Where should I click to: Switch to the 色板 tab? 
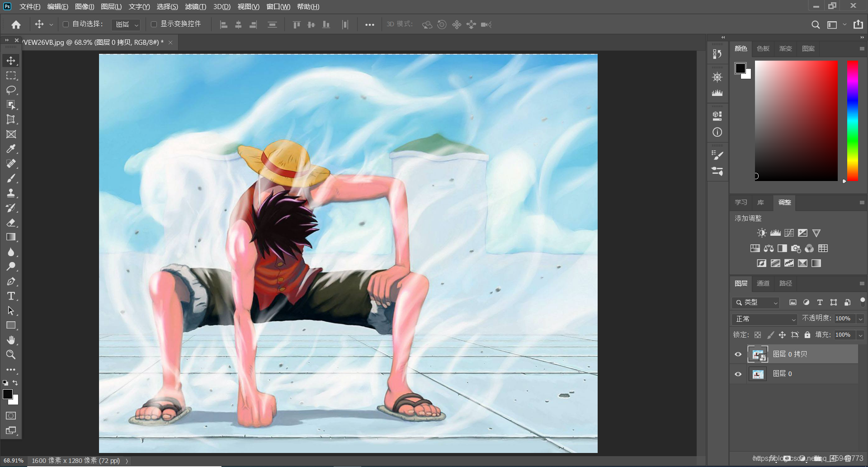pyautogui.click(x=763, y=49)
